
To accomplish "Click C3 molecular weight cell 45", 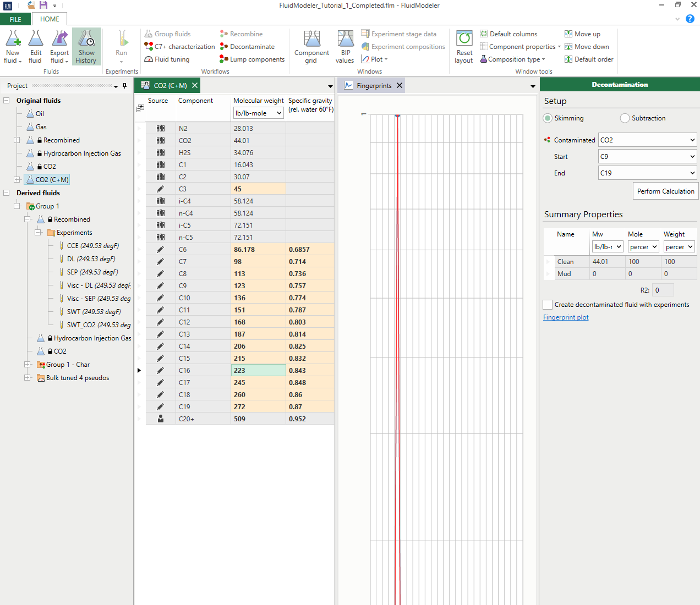I will pos(259,189).
